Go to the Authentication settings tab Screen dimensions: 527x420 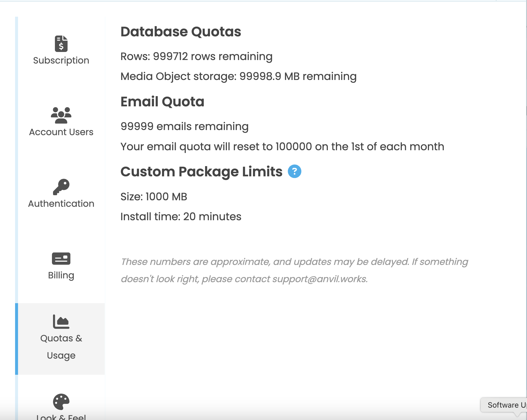[x=61, y=203]
